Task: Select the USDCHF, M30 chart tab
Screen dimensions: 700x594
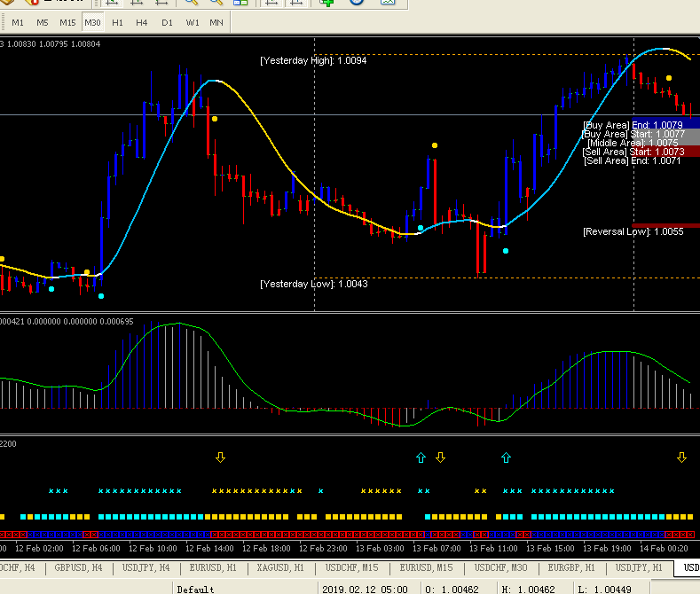Action: 501,567
